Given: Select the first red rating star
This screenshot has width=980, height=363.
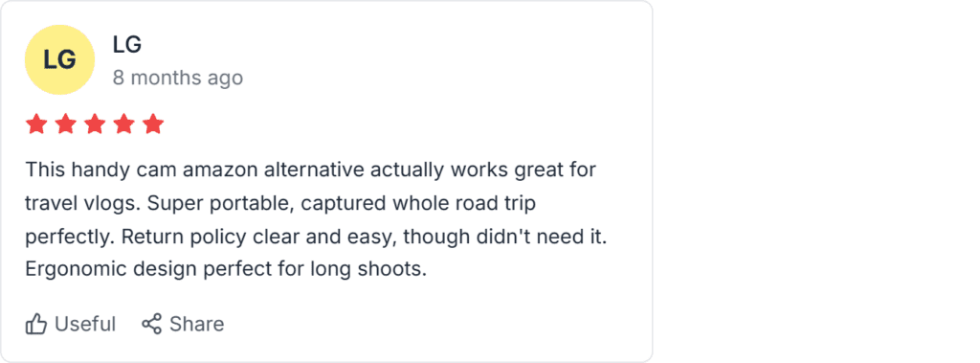Looking at the screenshot, I should tap(36, 124).
